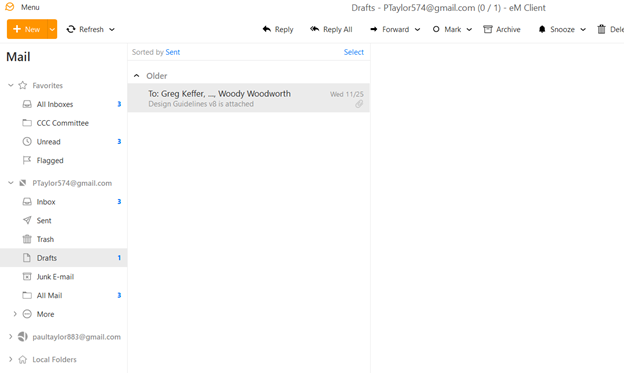Click the PTaylor574 account icon
Image resolution: width=624 pixels, height=373 pixels.
click(x=23, y=183)
